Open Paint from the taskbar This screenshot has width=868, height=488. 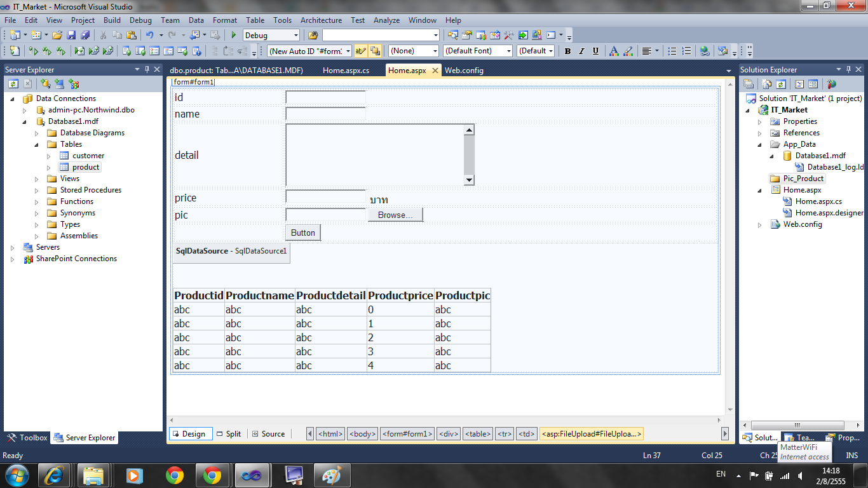pos(332,475)
